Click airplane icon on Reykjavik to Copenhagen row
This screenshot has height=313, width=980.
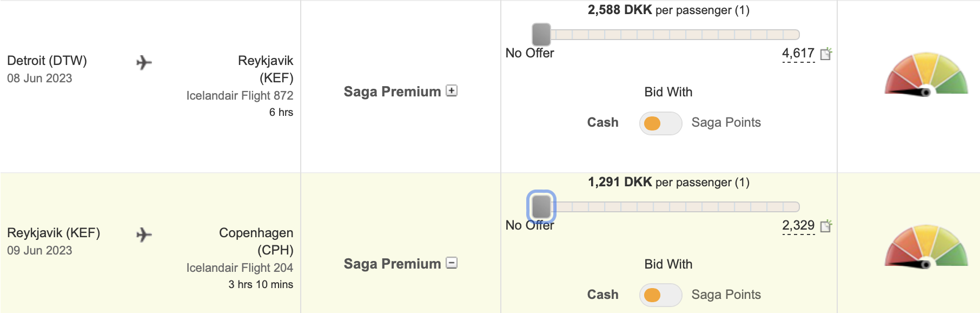point(144,235)
